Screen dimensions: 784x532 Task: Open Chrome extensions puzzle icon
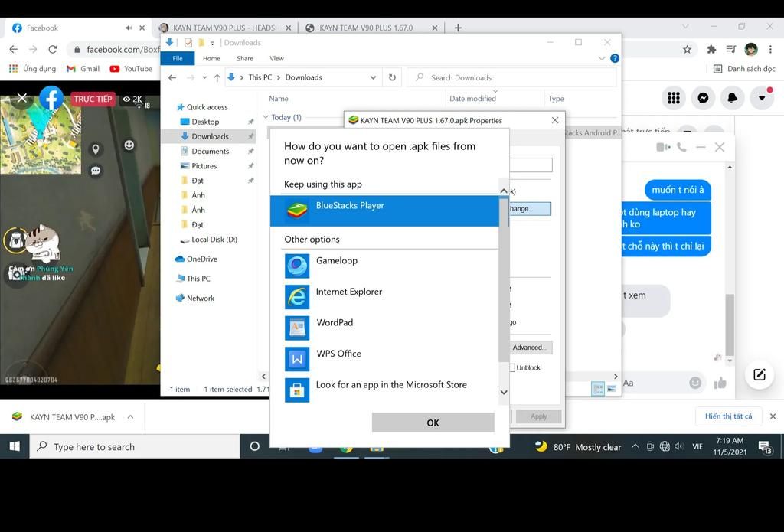pos(711,49)
